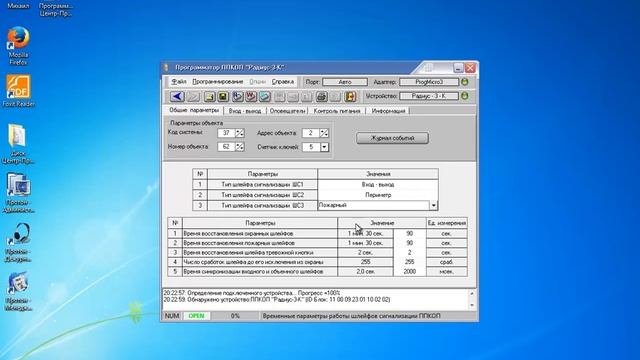640x360 pixels.
Task: Click the Адрес объекта spinner arrows
Action: coord(324,133)
